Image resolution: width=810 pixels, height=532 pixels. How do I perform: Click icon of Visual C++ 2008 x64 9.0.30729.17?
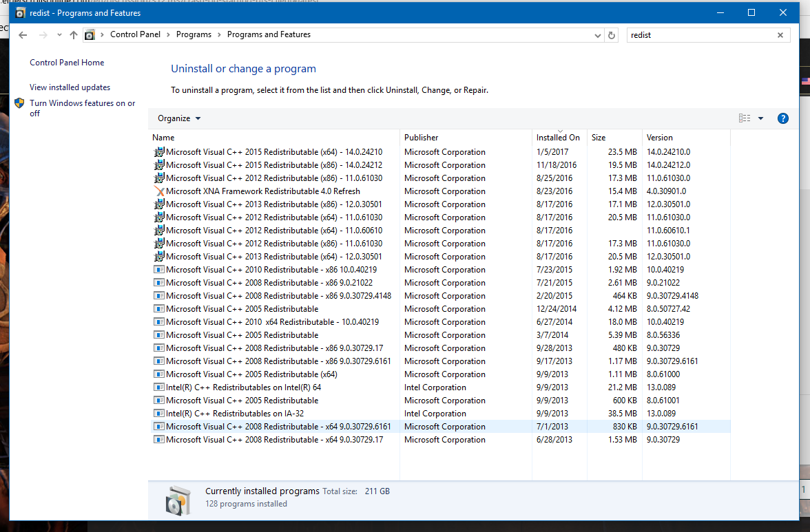pos(159,440)
